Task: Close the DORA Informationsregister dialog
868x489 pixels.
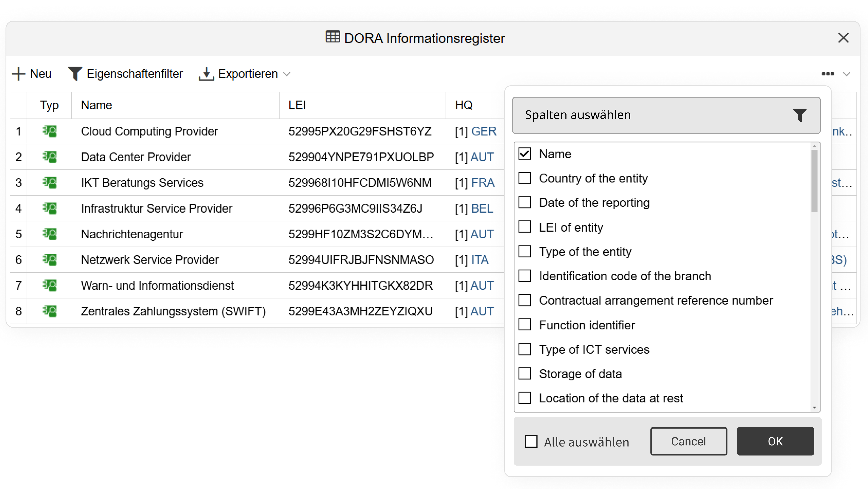Action: coord(843,38)
